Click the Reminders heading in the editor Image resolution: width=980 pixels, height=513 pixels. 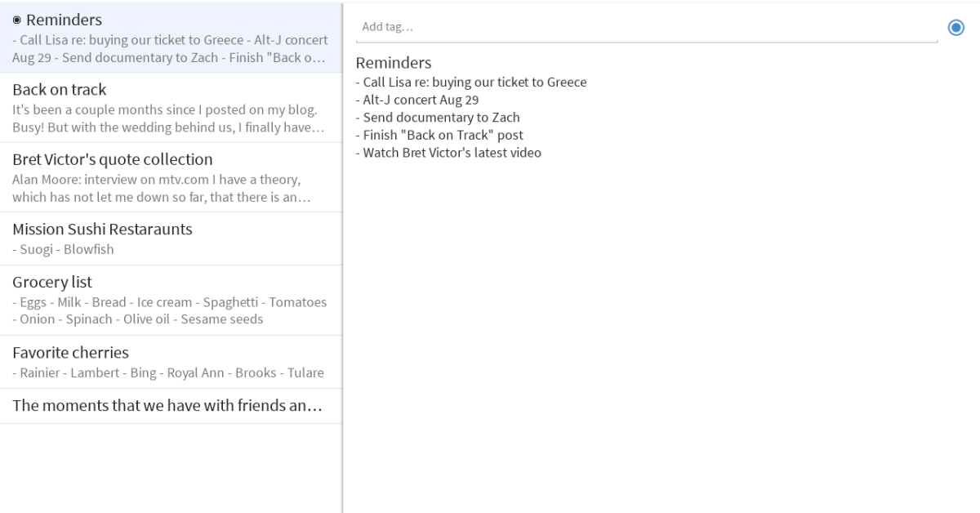[394, 63]
